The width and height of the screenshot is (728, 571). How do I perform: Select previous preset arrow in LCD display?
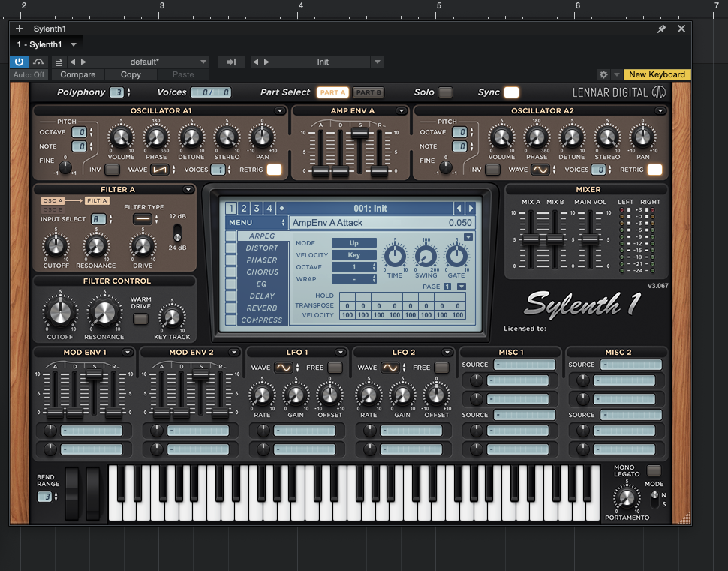(x=459, y=208)
